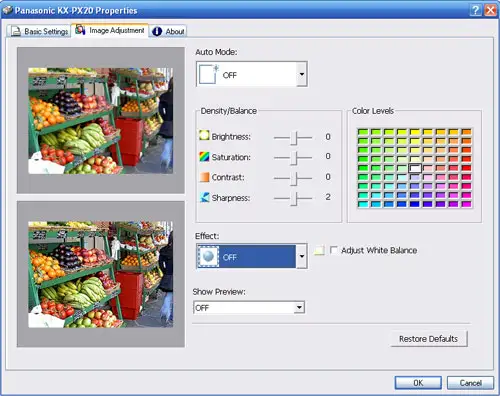Click the Brightness sun icon
This screenshot has width=500, height=396.
204,135
